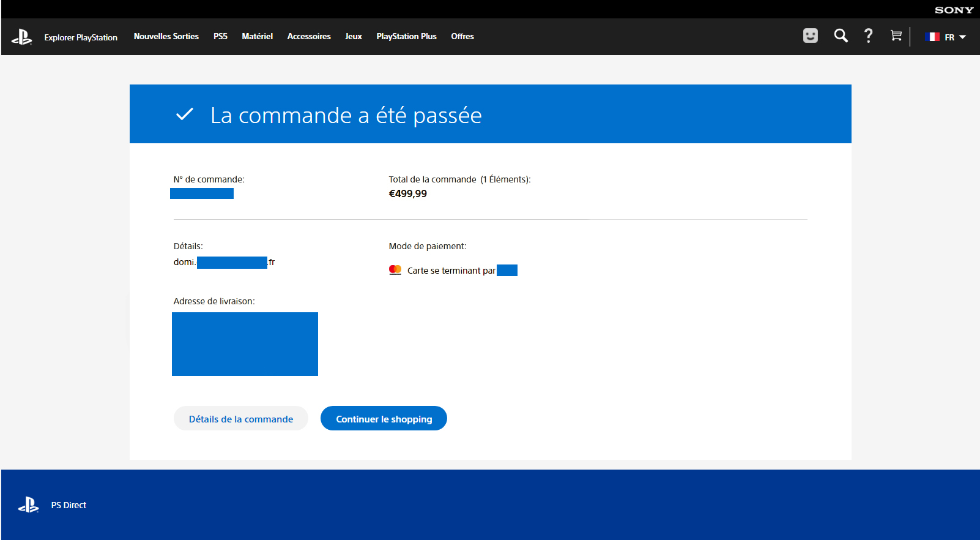Click Continuer le shopping button

pos(384,419)
